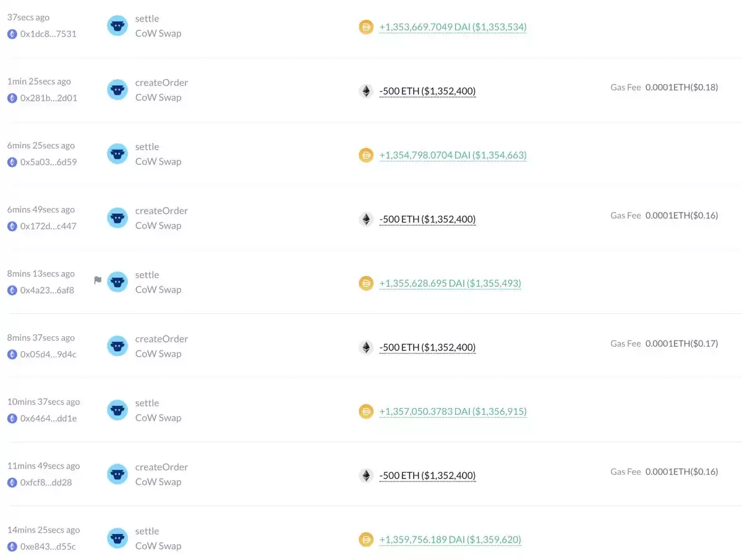Click the Ethereum chain icon next to 0x5a03...6d59

[12, 162]
